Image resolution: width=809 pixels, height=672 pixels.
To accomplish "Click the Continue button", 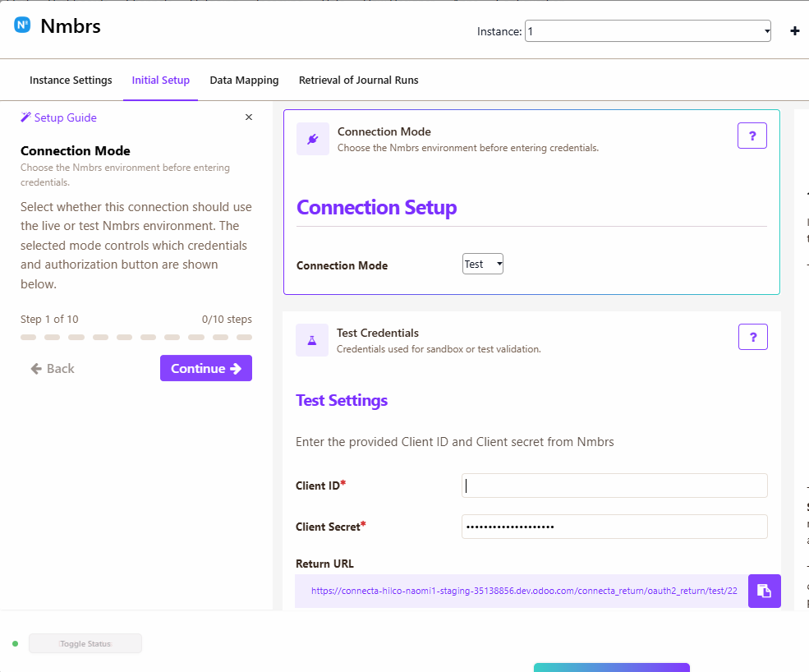I will (x=206, y=368).
